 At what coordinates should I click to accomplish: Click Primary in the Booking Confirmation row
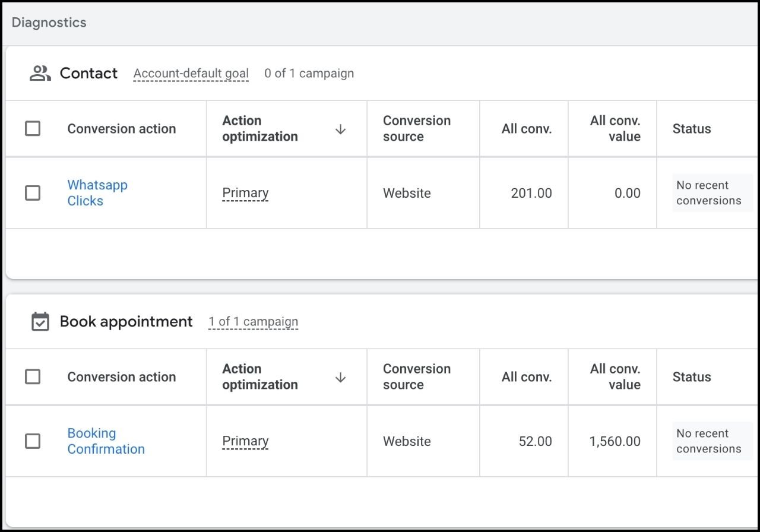coord(245,441)
